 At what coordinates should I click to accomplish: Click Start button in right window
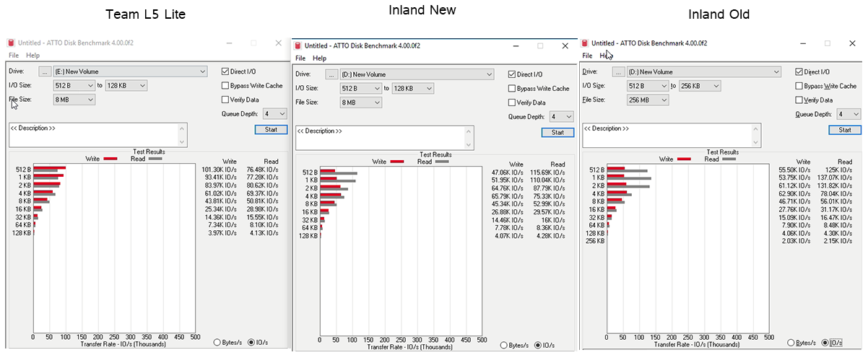(x=844, y=130)
